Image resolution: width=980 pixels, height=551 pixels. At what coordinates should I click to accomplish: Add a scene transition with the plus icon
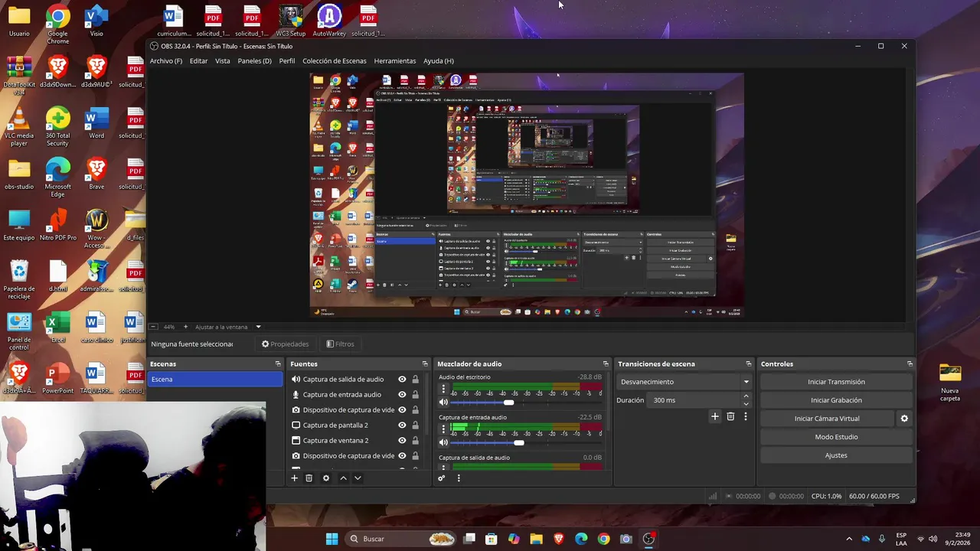tap(715, 416)
